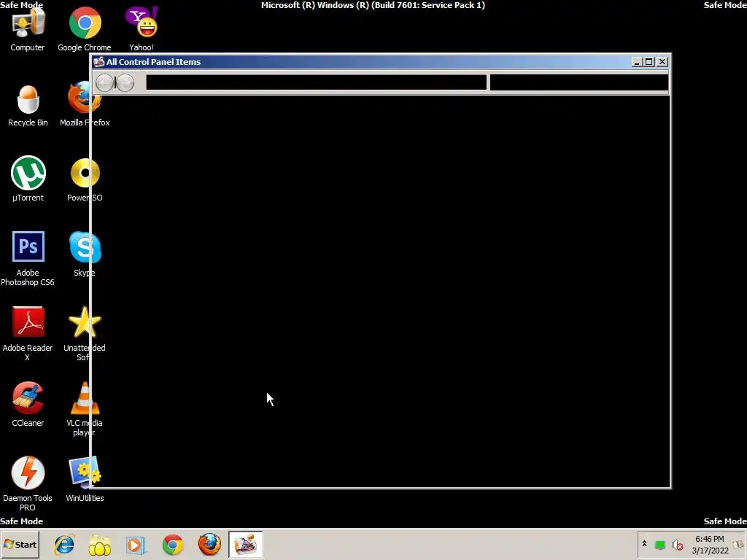Screen dimensions: 747x560
Task: Open the clock showing 6:46 PM
Action: [710, 545]
